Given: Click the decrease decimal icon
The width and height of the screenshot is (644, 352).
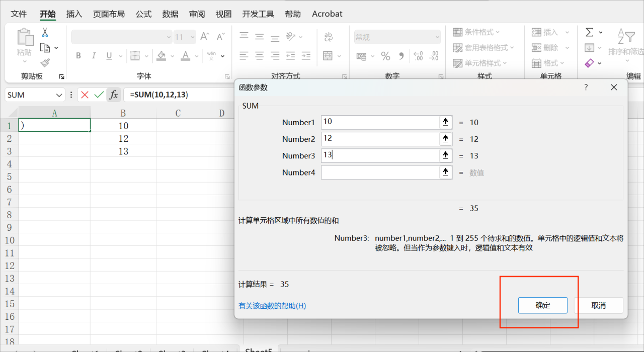Looking at the screenshot, I should point(434,56).
